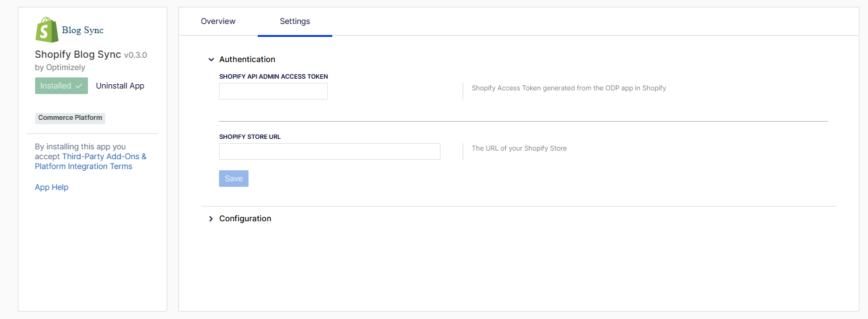This screenshot has width=868, height=319.
Task: Click the checkmark icon in Installed badge
Action: click(79, 86)
